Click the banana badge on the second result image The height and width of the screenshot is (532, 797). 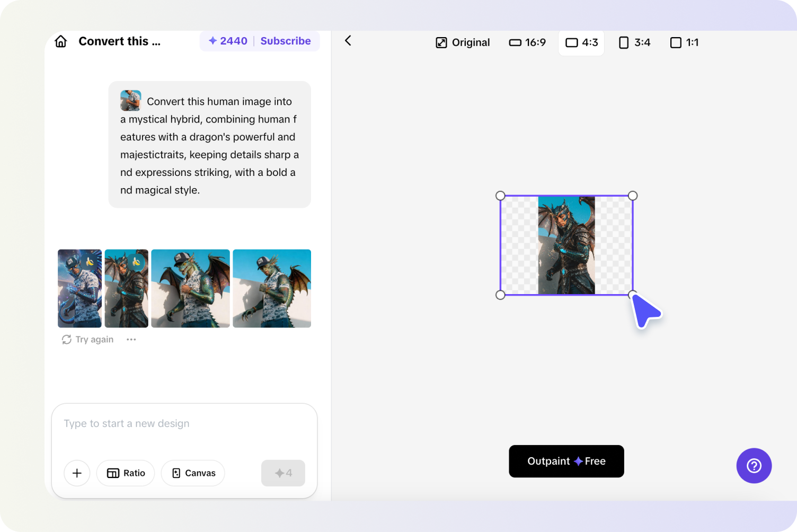(136, 261)
